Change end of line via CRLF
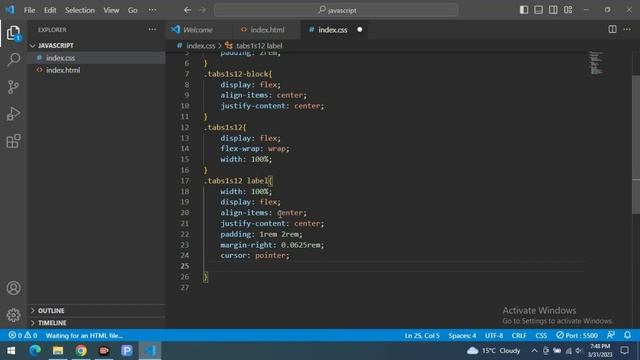This screenshot has width=640, height=360. (x=519, y=336)
